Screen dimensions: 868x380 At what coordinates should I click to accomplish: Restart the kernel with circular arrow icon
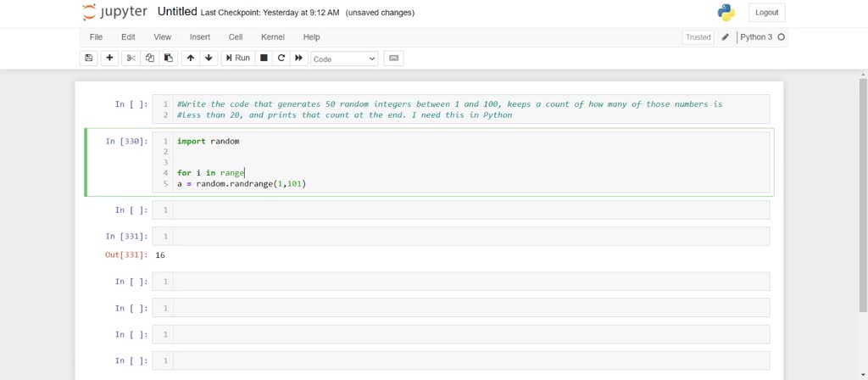coord(281,59)
